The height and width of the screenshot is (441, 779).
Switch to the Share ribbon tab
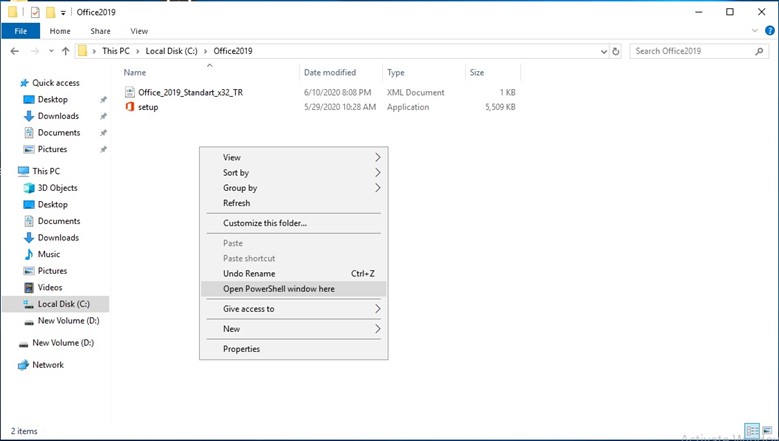point(100,31)
